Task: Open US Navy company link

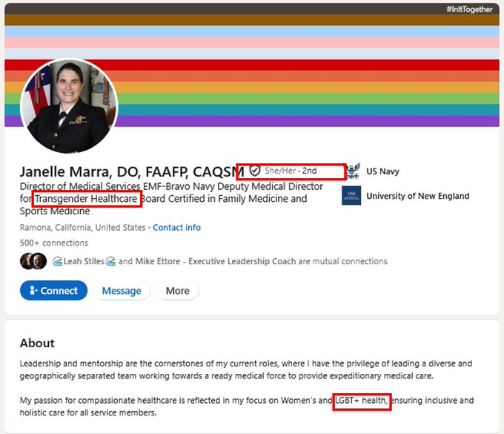Action: (x=382, y=171)
